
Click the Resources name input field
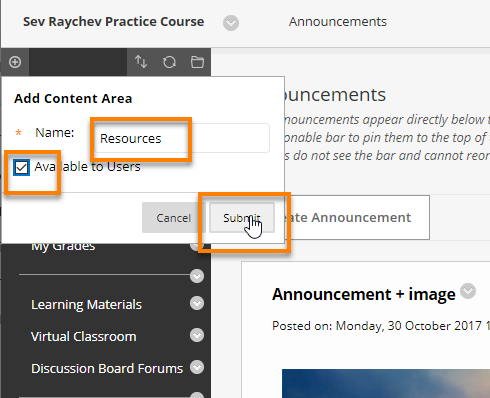pyautogui.click(x=182, y=138)
